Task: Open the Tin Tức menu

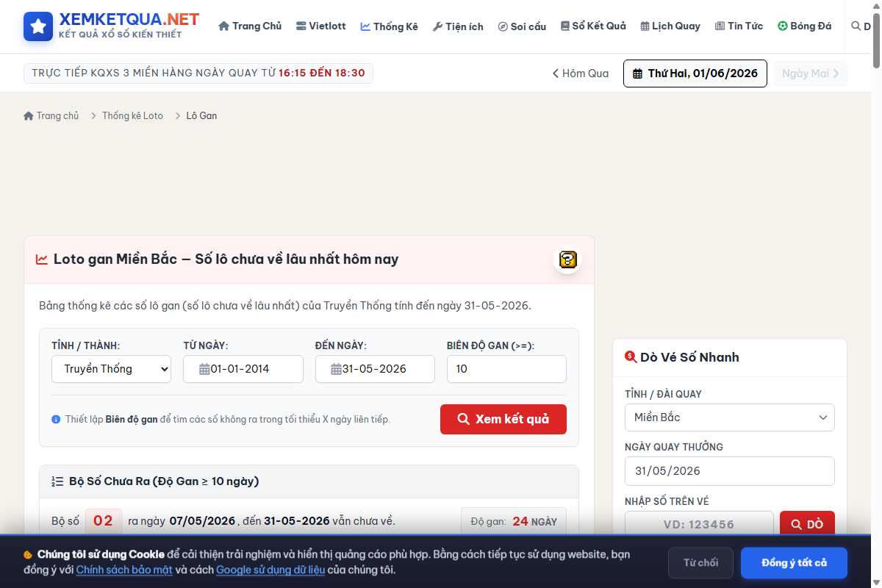Action: (x=739, y=26)
